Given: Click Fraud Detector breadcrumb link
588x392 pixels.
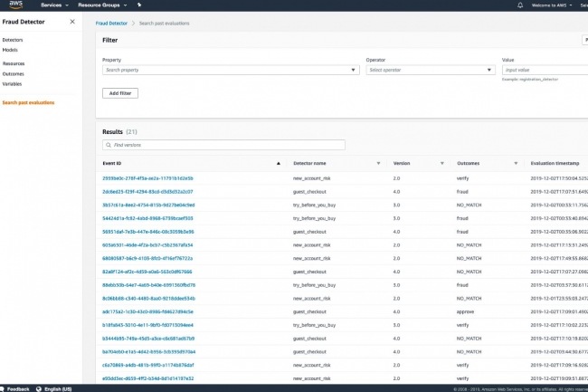Looking at the screenshot, I should 111,24.
